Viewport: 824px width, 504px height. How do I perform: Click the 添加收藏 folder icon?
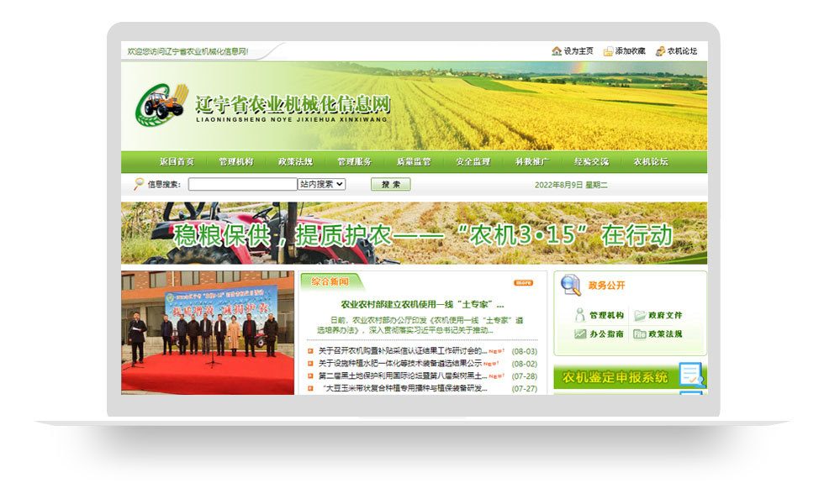coord(608,51)
